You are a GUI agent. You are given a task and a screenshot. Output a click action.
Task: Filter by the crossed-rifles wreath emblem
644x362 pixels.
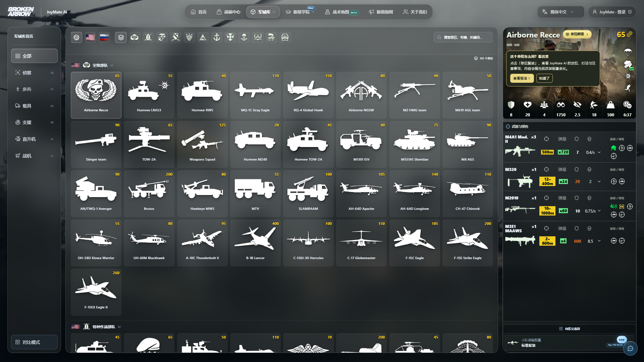[258, 37]
